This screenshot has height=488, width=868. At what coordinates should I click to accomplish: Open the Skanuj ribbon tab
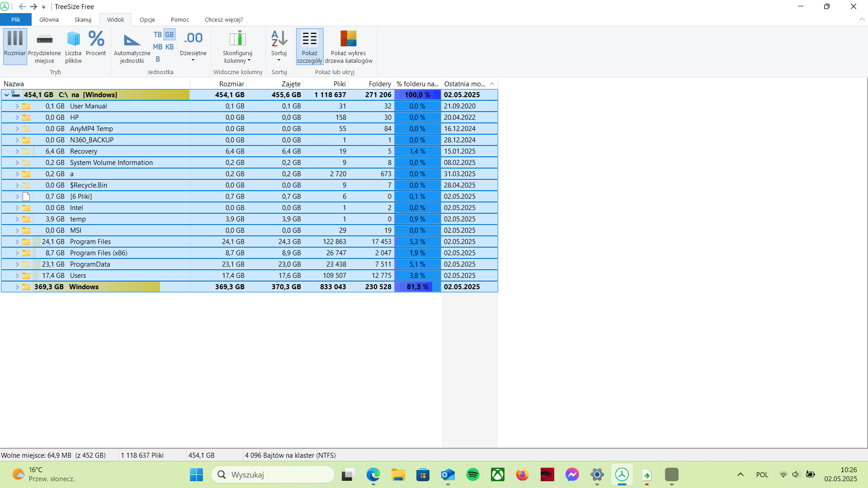83,19
